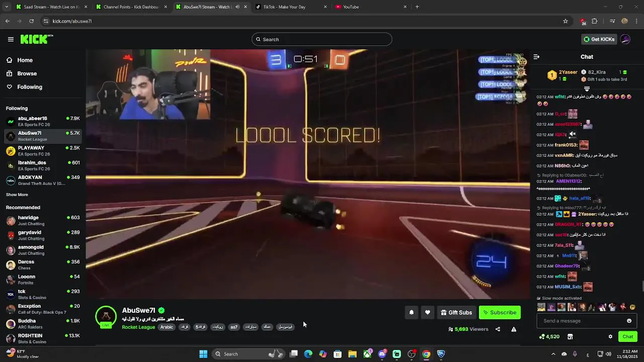The image size is (644, 362).
Task: Focus the Kick search field
Action: click(322, 39)
